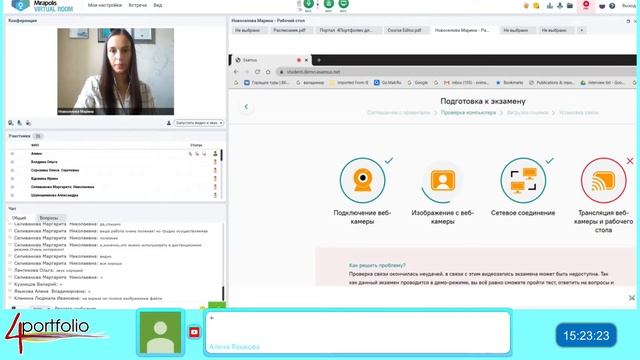Click the Как решить проблему? link
The image size is (640, 360).
coord(377,265)
